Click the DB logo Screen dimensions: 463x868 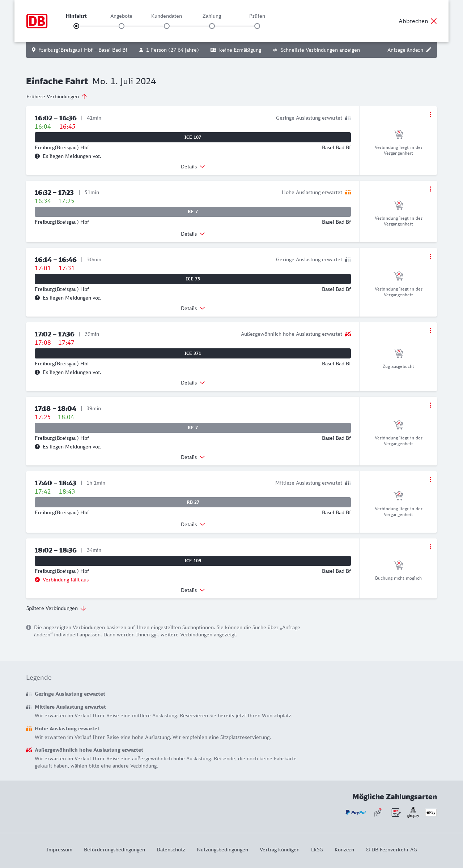click(37, 21)
